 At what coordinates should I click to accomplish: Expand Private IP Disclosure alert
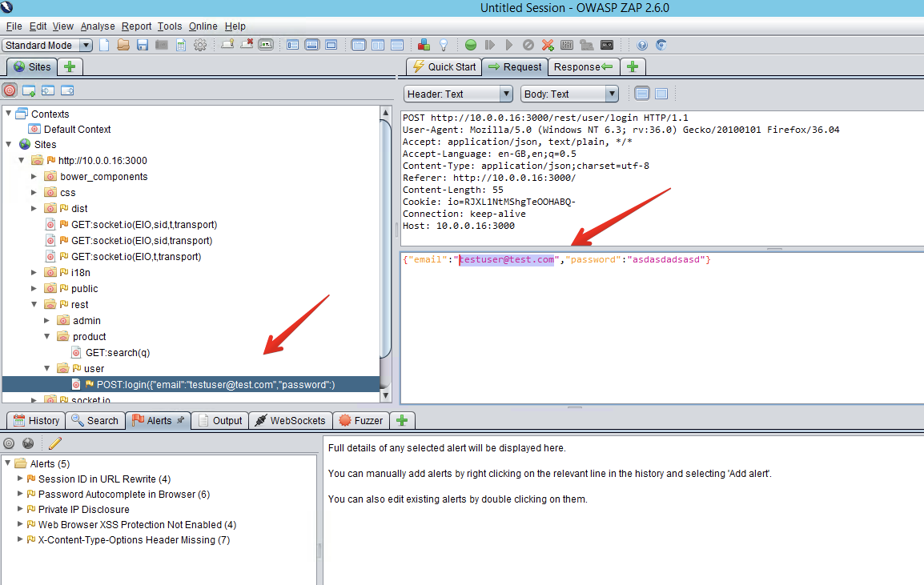(x=20, y=509)
